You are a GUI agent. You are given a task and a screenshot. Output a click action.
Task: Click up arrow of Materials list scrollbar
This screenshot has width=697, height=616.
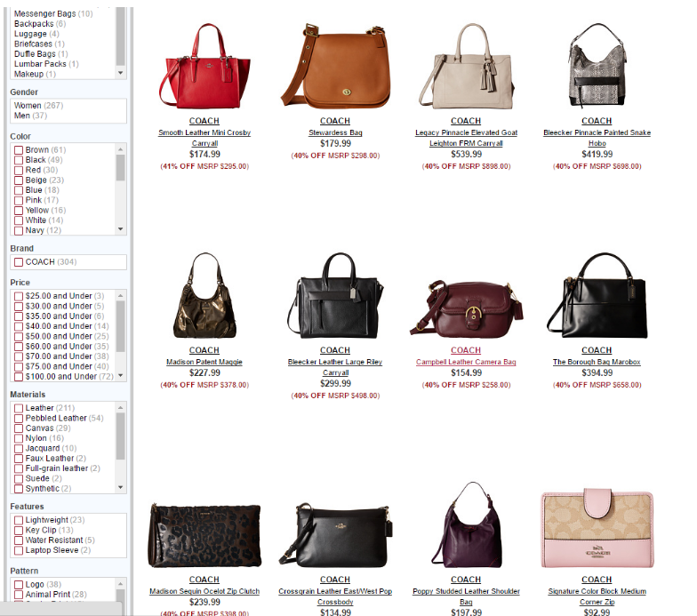tap(121, 407)
